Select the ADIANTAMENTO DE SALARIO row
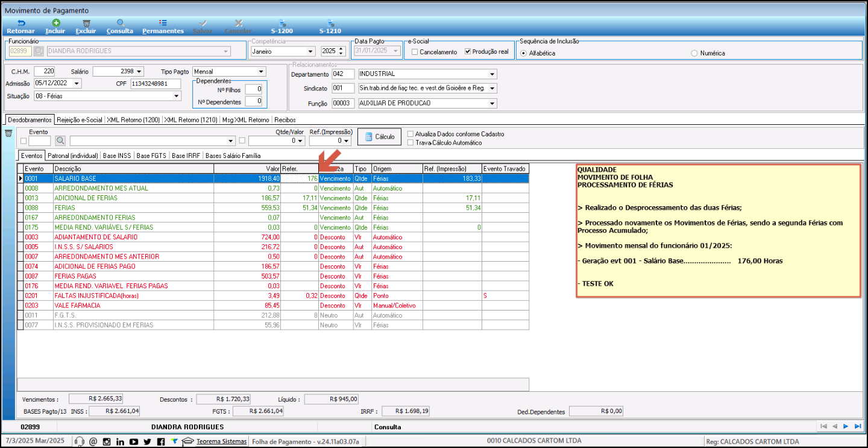 pos(273,237)
